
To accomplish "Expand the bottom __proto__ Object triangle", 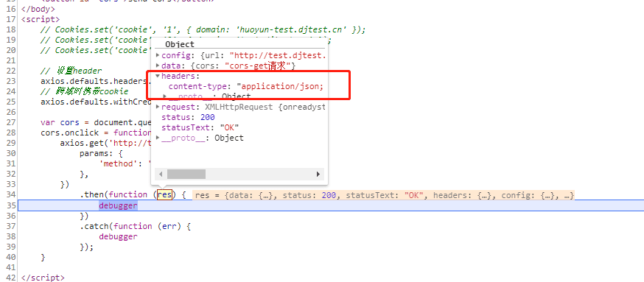I will 158,138.
